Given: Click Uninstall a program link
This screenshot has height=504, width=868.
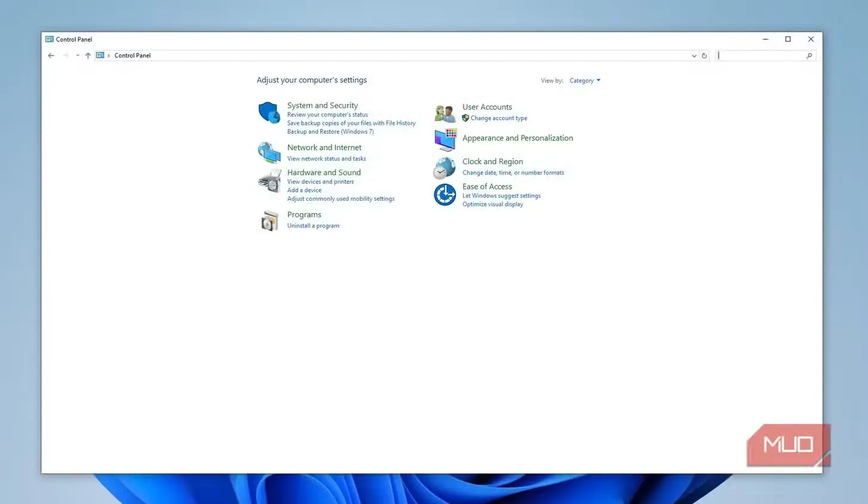Looking at the screenshot, I should [x=313, y=226].
